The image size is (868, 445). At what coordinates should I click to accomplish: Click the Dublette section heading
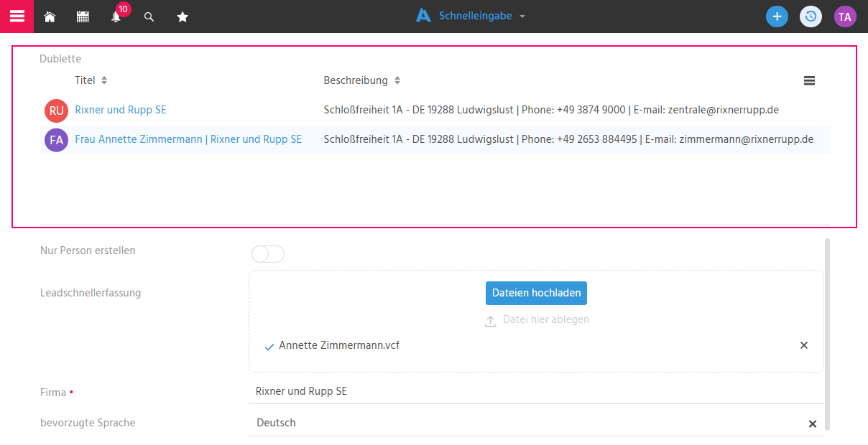pyautogui.click(x=60, y=59)
